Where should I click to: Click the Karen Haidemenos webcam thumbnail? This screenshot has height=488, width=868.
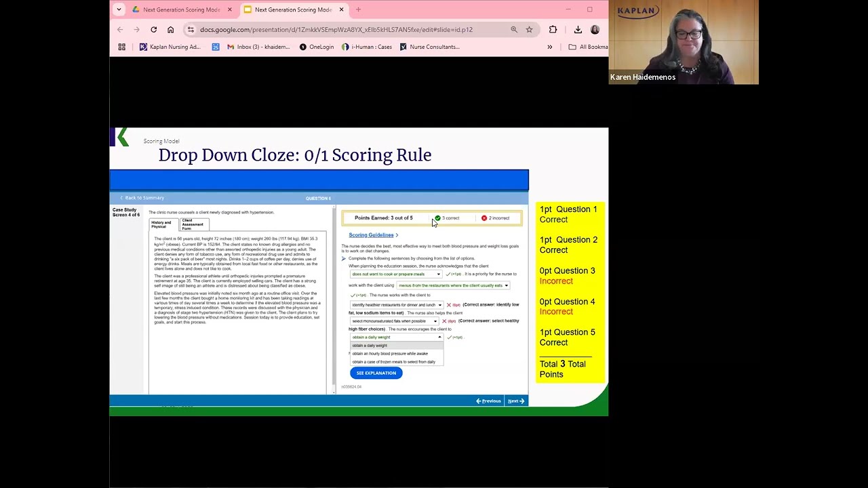pyautogui.click(x=684, y=42)
